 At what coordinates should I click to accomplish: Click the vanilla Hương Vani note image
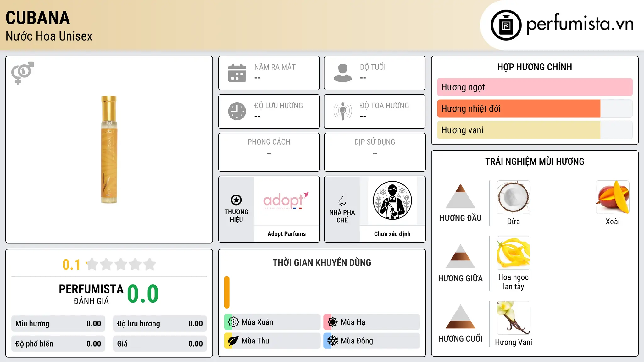pos(514,318)
